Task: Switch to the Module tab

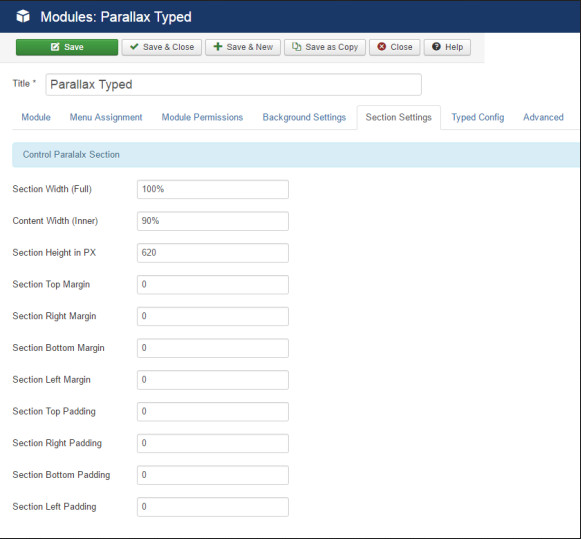Action: point(36,117)
